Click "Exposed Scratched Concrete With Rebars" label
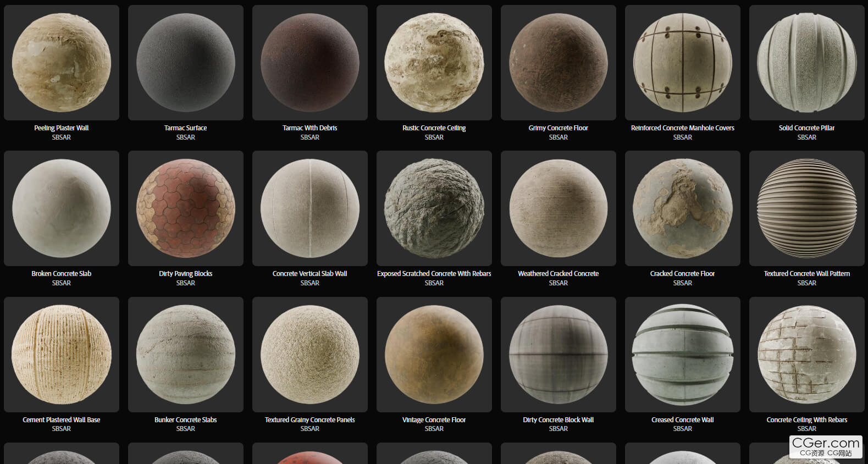Viewport: 868px width, 464px height. click(434, 274)
